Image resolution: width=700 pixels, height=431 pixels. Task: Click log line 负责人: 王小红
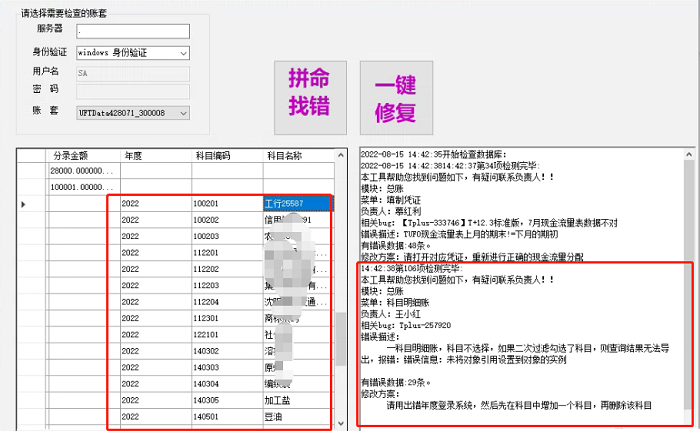pyautogui.click(x=391, y=314)
